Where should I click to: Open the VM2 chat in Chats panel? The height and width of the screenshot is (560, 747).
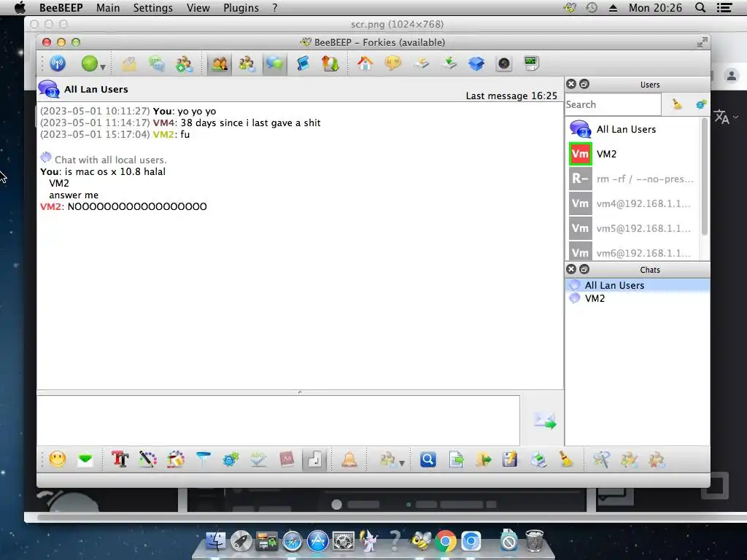coord(638,298)
